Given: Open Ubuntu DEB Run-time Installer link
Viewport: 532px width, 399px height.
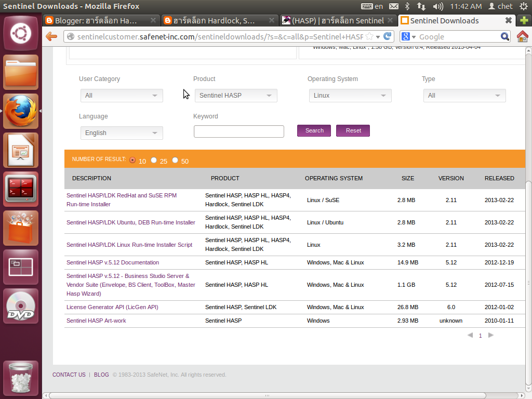Looking at the screenshot, I should click(x=131, y=222).
